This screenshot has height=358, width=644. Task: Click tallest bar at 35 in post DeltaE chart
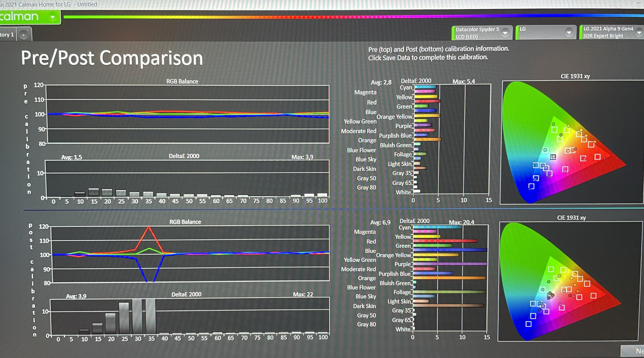point(151,316)
